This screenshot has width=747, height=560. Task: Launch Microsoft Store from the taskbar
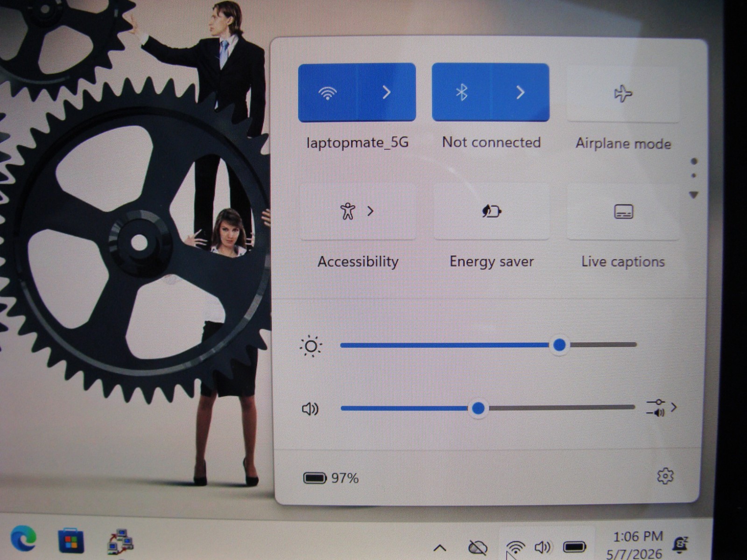click(71, 540)
